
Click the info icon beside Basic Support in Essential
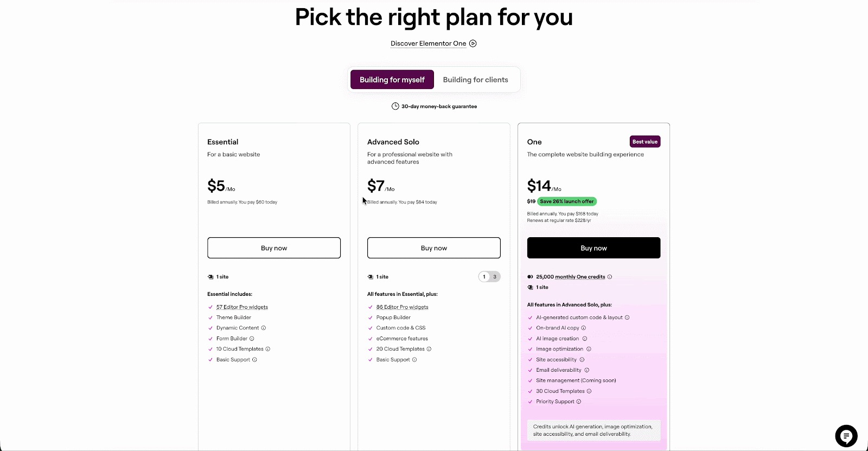point(253,359)
